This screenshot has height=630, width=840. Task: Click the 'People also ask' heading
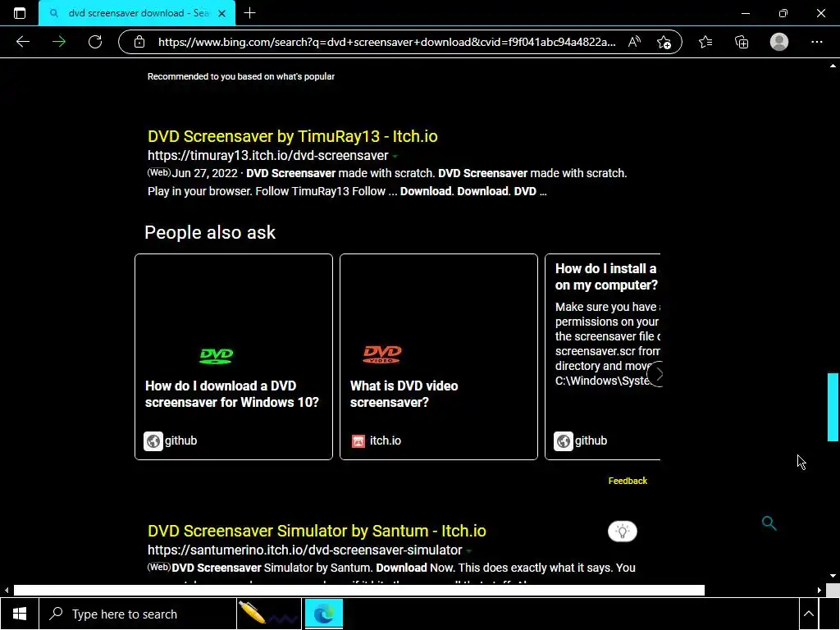(210, 232)
